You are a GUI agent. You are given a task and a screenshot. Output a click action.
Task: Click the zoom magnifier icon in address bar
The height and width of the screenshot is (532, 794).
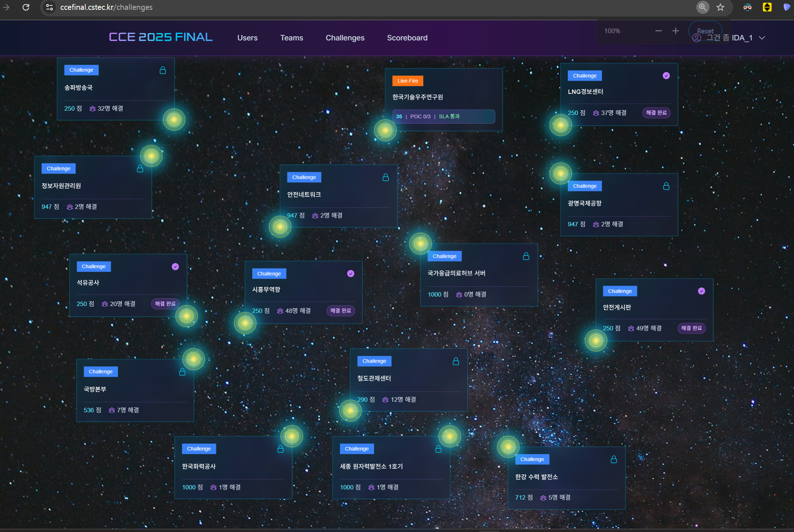(x=703, y=7)
